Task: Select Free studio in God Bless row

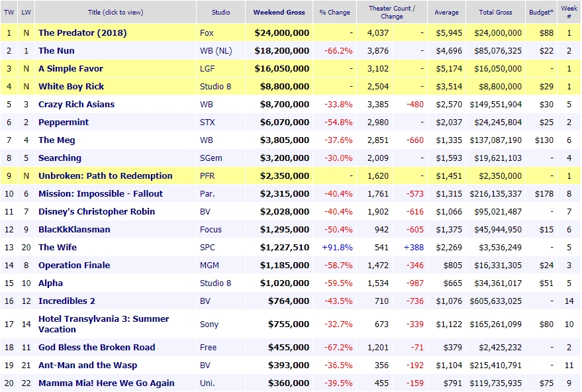Action: [208, 347]
